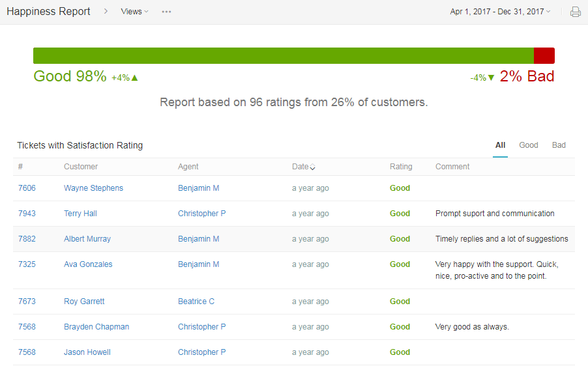Open agent Christopher P on Jason Howell row
The width and height of the screenshot is (588, 379).
(x=201, y=352)
